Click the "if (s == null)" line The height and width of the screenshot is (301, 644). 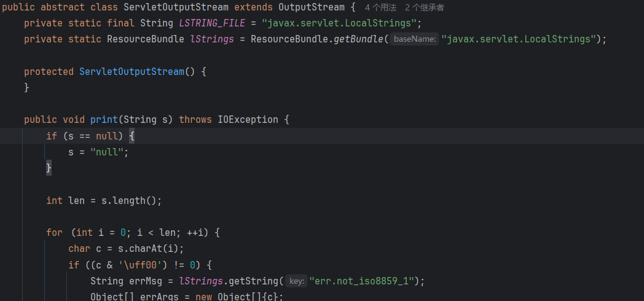(90, 136)
